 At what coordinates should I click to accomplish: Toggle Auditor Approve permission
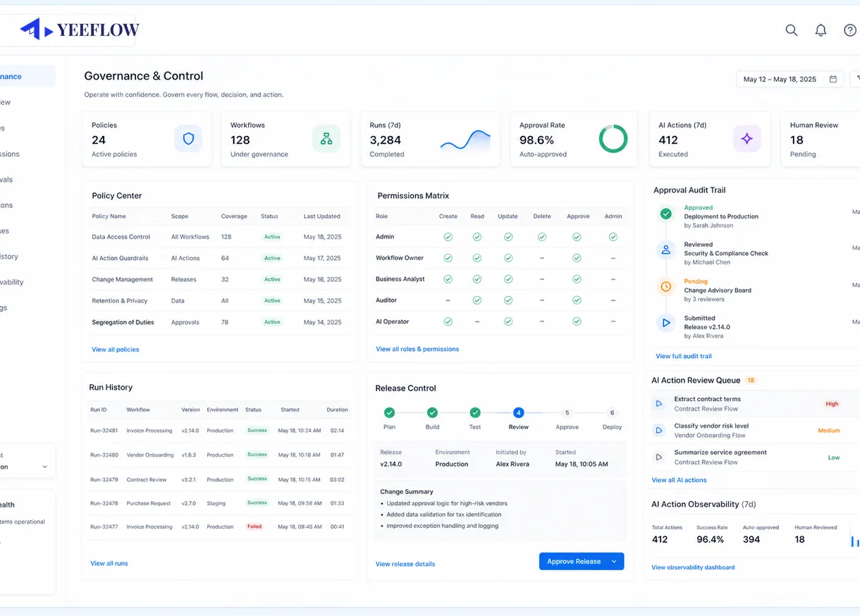click(577, 300)
